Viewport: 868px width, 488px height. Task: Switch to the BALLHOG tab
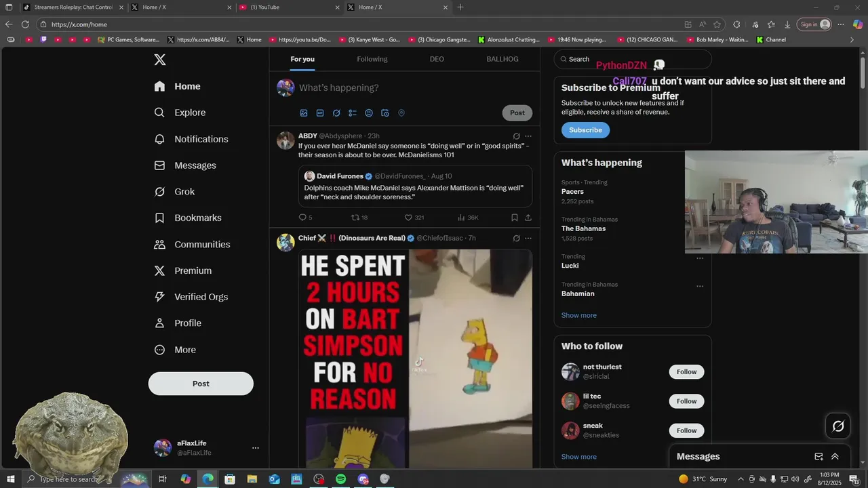click(502, 59)
